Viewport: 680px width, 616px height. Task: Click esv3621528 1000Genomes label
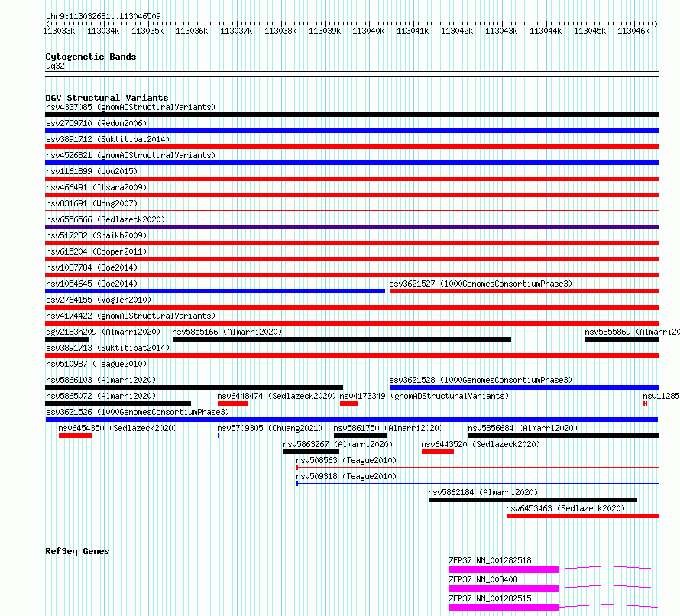(x=481, y=380)
